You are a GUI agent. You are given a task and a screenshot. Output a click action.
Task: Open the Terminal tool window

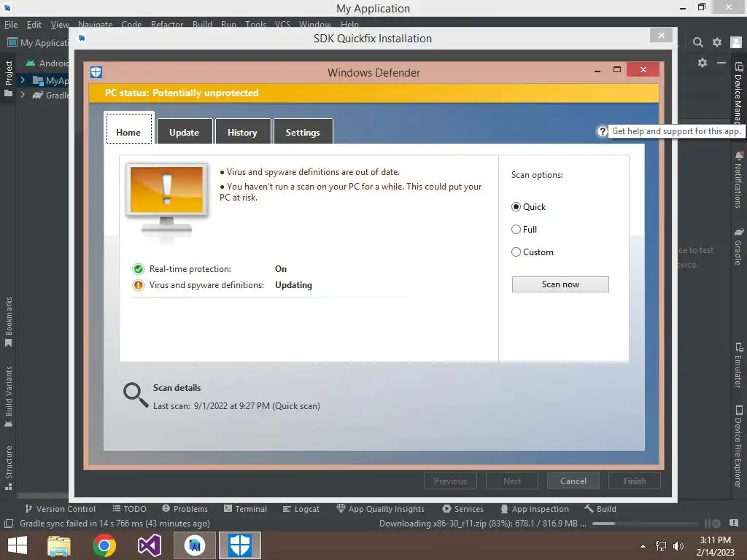pyautogui.click(x=245, y=509)
